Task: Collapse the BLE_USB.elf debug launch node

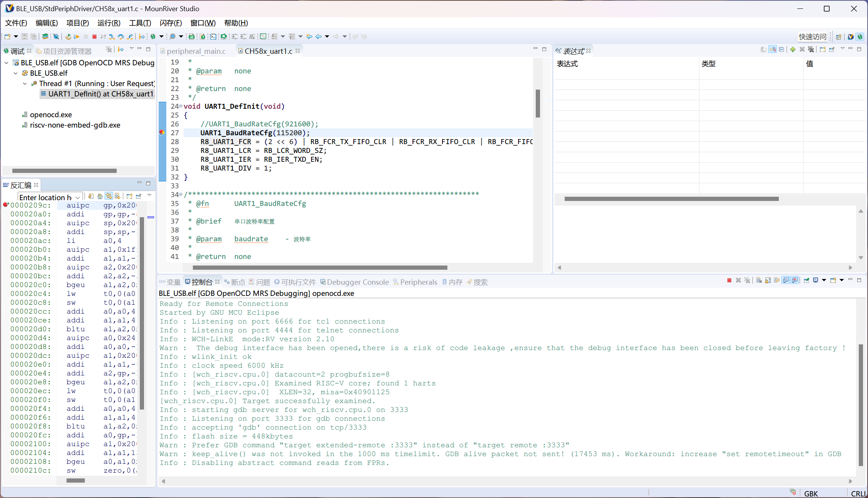Action: point(7,63)
